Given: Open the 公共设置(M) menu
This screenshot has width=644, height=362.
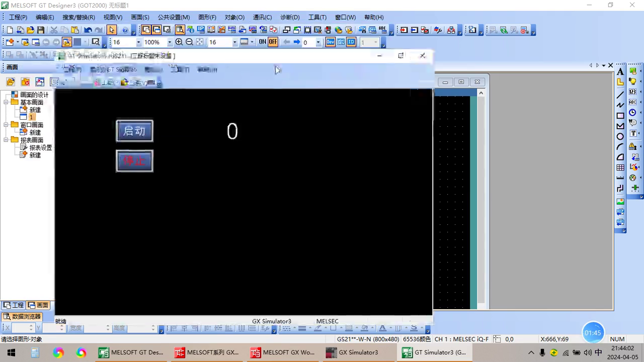Looking at the screenshot, I should 174,17.
